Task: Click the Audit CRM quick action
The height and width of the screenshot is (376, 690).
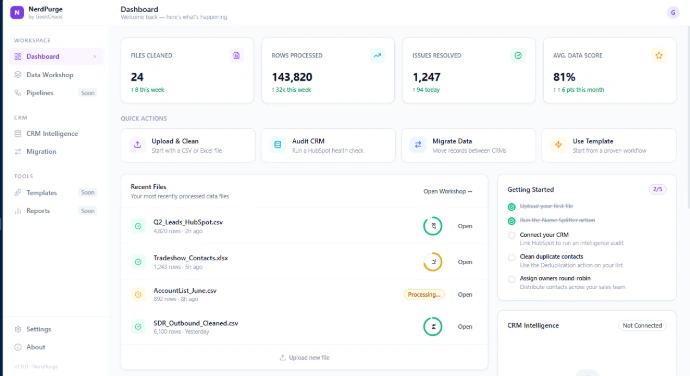Action: tap(328, 145)
